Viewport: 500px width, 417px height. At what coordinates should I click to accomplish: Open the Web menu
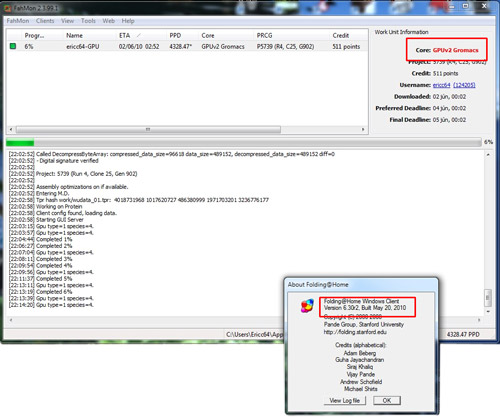[109, 21]
